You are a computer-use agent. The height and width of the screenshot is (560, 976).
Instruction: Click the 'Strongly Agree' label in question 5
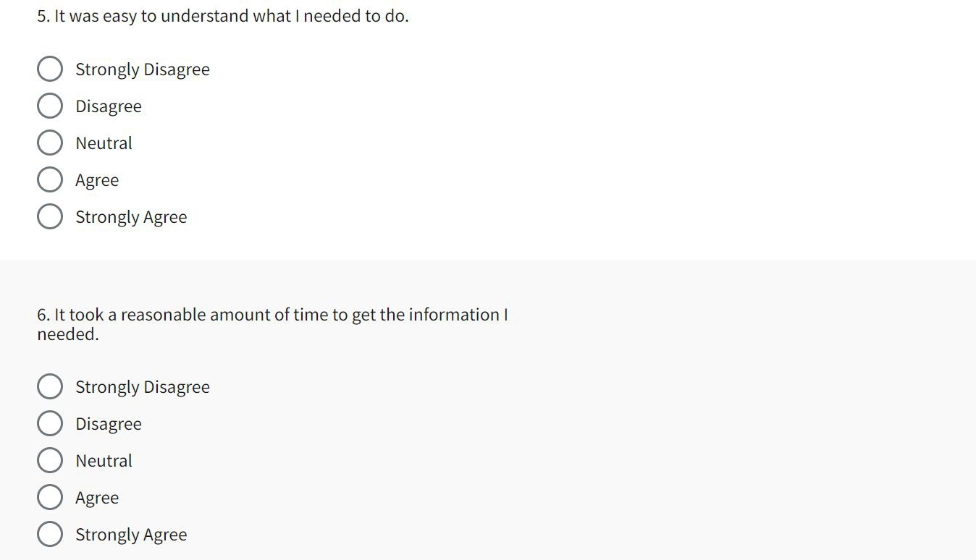click(x=131, y=217)
